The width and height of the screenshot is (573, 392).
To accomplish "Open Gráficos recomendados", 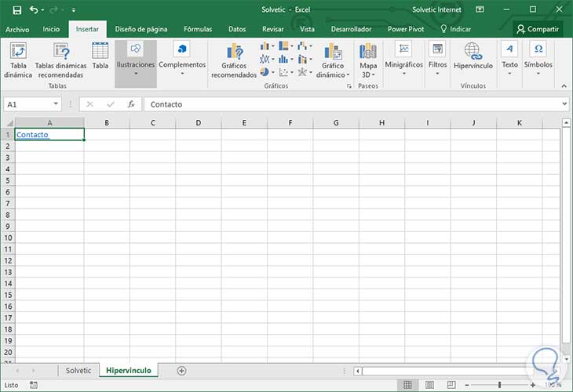I will click(x=234, y=60).
